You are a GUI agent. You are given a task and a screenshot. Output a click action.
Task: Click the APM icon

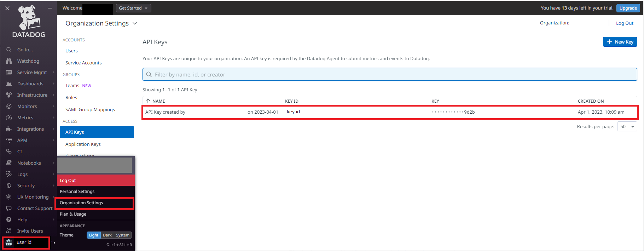[9, 140]
